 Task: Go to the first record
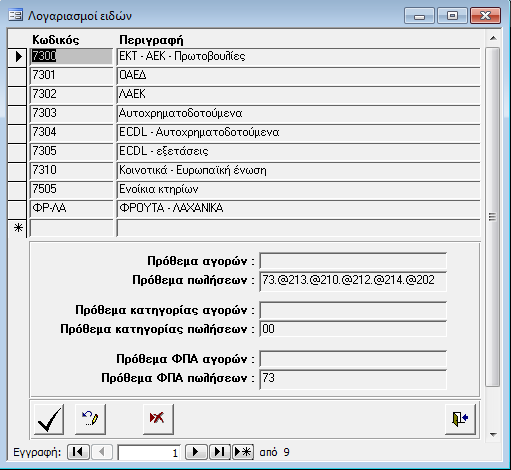[x=78, y=452]
